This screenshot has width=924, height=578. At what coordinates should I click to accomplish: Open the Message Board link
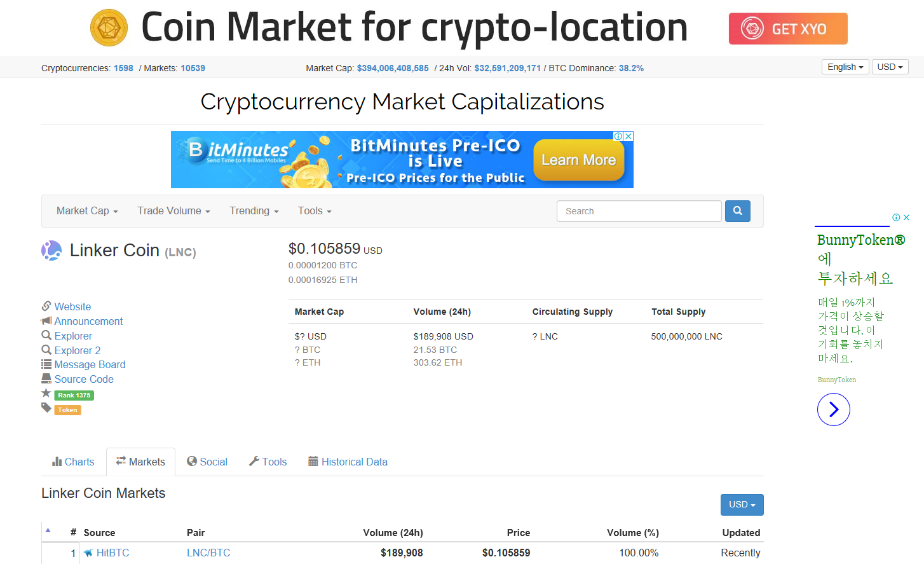pos(90,364)
